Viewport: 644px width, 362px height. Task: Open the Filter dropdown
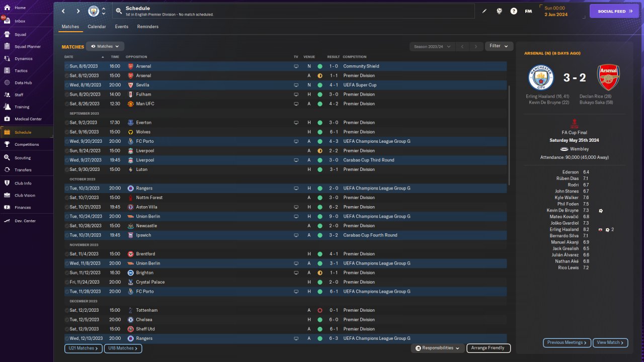pyautogui.click(x=499, y=46)
